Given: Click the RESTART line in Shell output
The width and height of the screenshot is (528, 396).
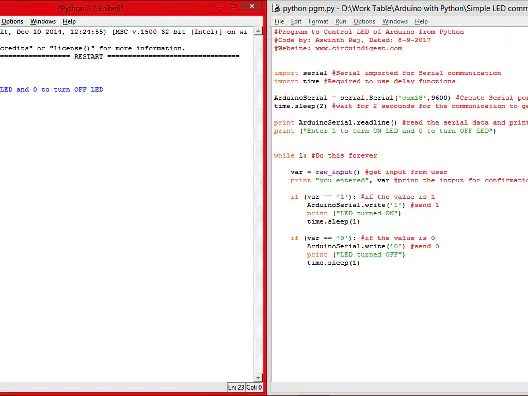Looking at the screenshot, I should 120,56.
